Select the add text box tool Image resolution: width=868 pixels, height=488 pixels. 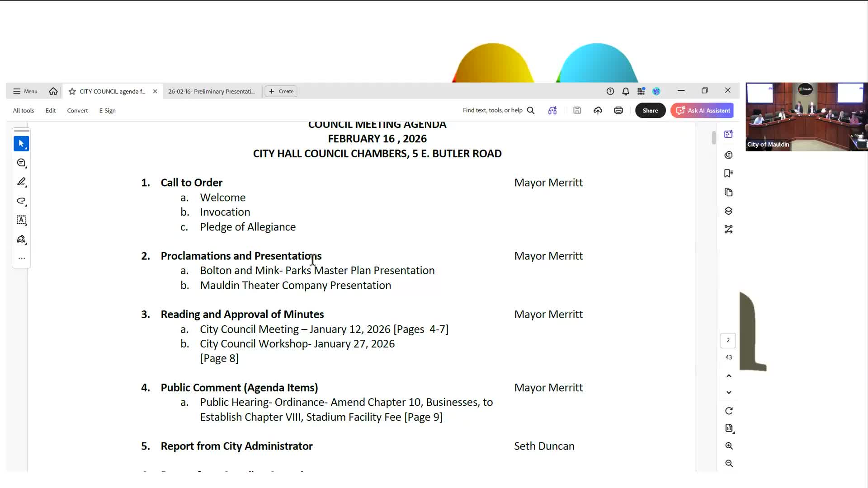pyautogui.click(x=21, y=220)
